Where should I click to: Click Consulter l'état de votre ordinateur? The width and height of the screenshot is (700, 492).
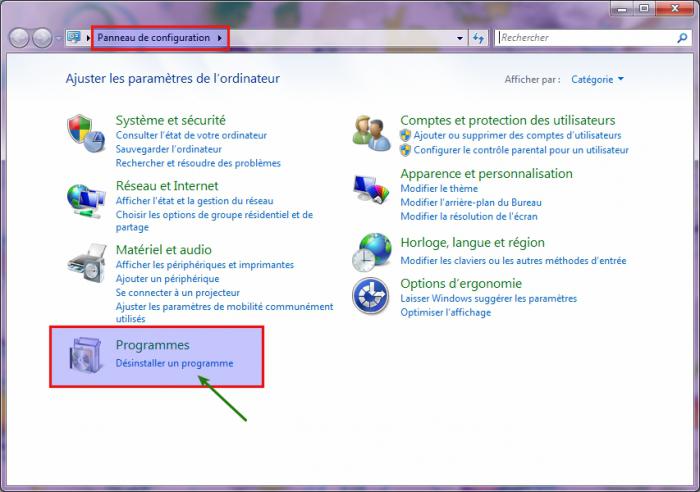click(191, 135)
